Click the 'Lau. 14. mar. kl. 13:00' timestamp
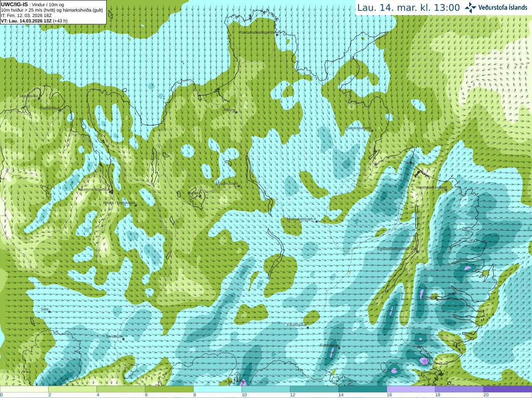This screenshot has height=398, width=532. tap(409, 7)
